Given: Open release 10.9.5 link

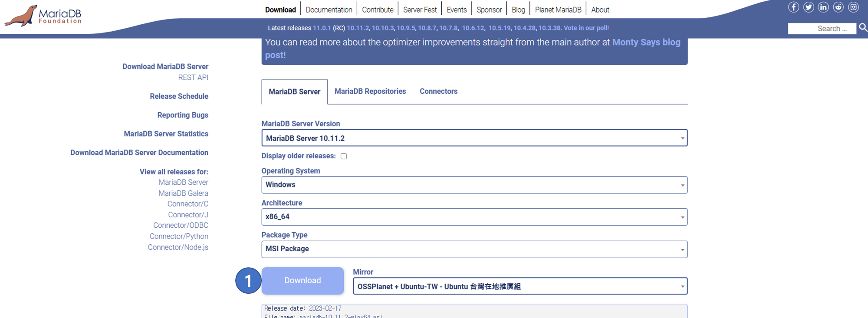Looking at the screenshot, I should [406, 28].
